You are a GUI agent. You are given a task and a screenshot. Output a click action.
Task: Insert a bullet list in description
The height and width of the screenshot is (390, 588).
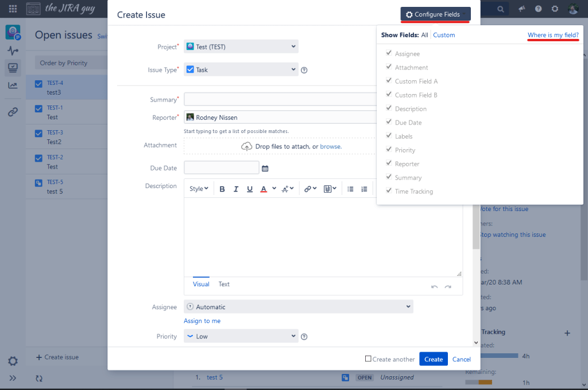click(x=350, y=189)
